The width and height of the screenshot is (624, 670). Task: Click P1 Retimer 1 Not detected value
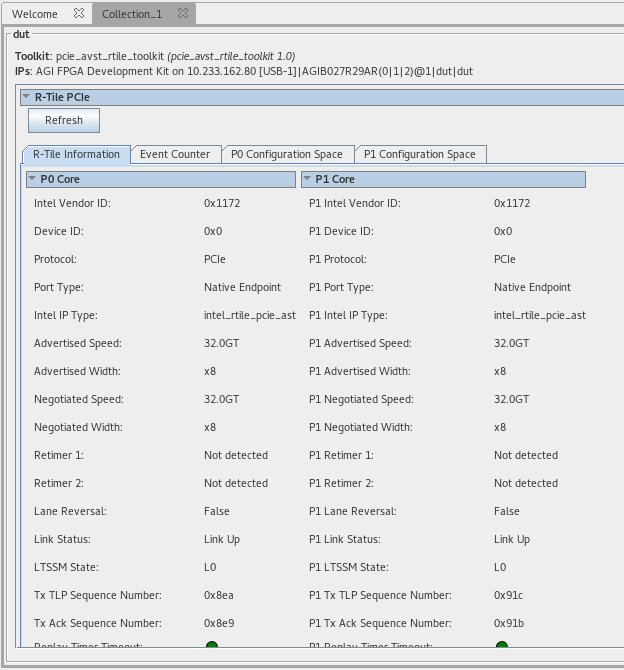[526, 455]
